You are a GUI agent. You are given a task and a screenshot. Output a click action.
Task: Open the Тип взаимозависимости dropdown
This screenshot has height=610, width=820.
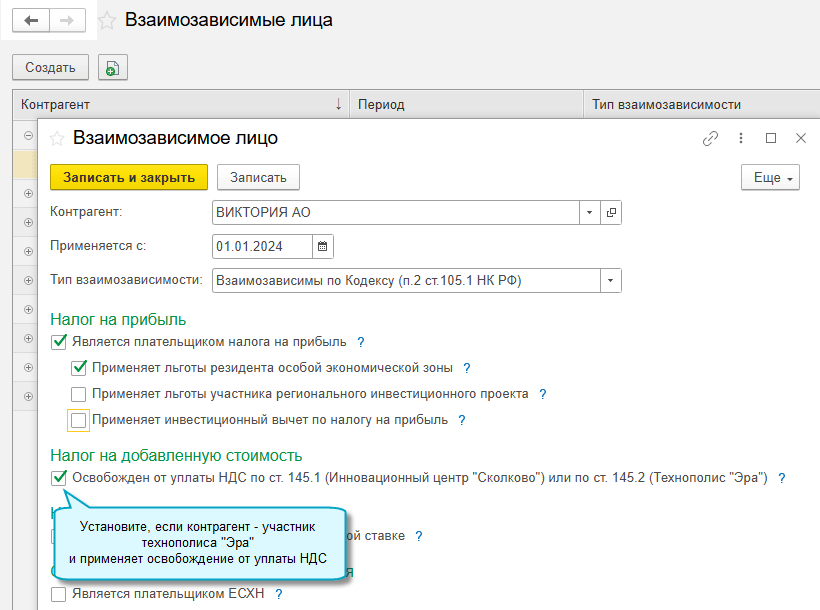[x=610, y=281]
